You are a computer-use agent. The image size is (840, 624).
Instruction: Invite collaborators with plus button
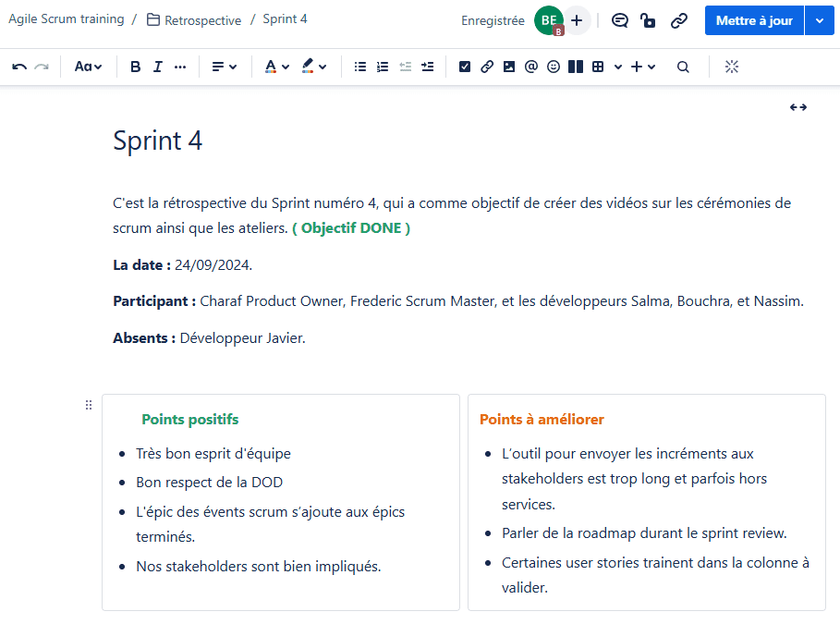[x=577, y=20]
